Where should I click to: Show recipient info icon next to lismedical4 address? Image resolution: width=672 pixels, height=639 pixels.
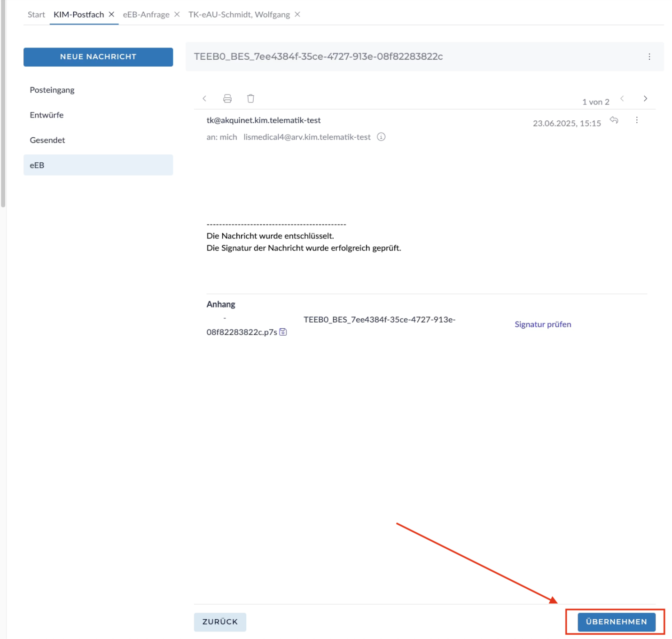[381, 137]
